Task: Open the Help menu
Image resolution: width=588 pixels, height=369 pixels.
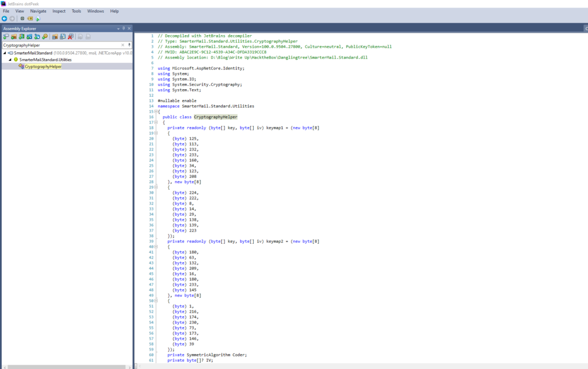Action: click(x=114, y=11)
